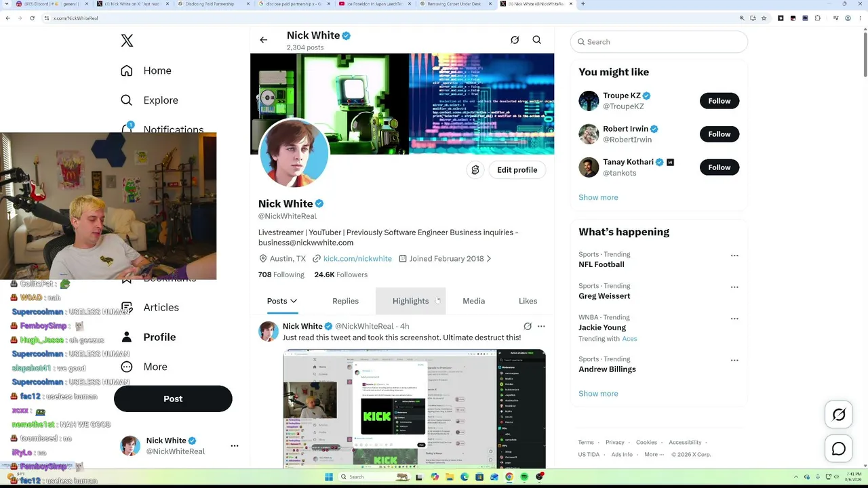Screen dimensions: 868x488
Task: Open Articles in the left navigation
Action: [x=150, y=308]
